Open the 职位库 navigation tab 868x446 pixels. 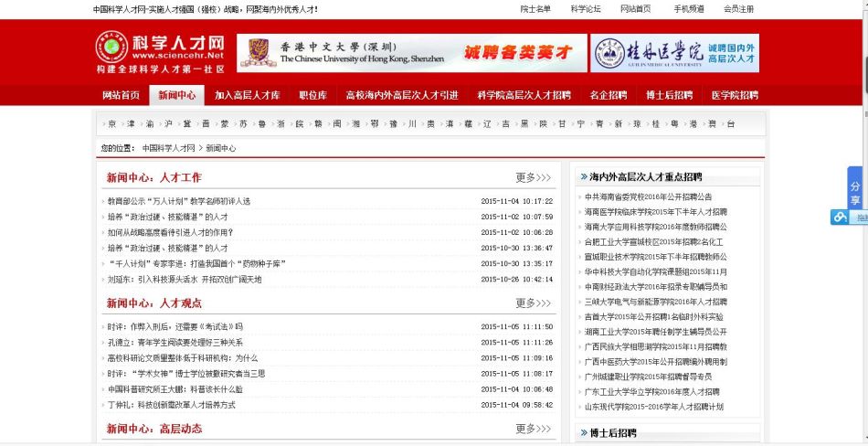pos(312,95)
